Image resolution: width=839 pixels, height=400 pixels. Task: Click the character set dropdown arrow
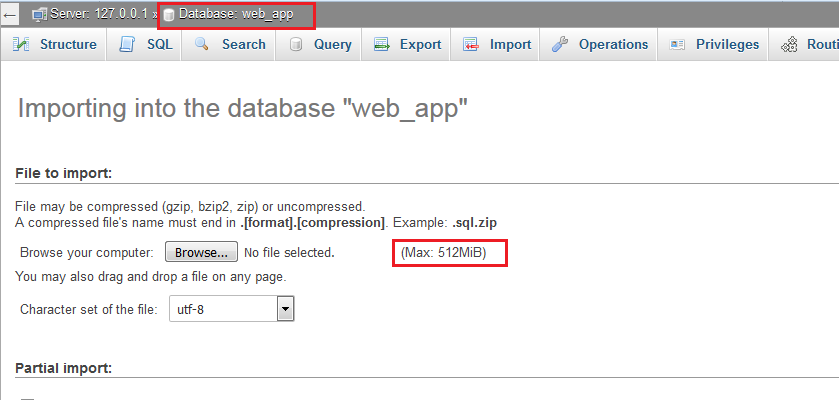click(286, 309)
